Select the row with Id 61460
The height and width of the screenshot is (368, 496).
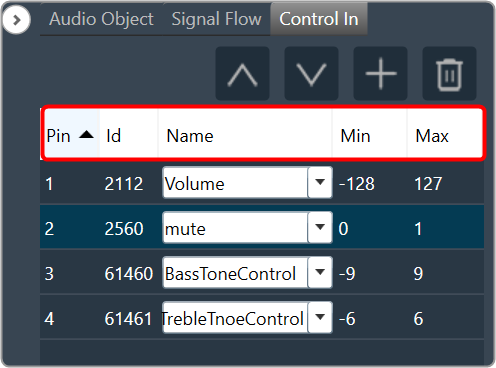[x=262, y=273]
